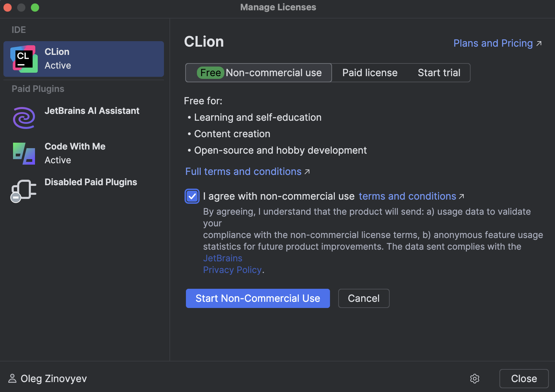Click the Code With Me icon
Image resolution: width=555 pixels, height=392 pixels.
(x=24, y=153)
